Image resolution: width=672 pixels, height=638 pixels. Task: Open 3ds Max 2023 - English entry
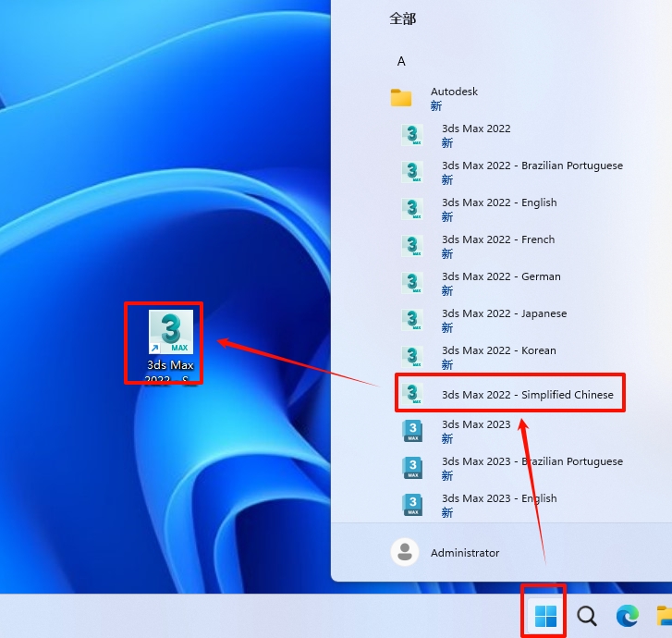[499, 498]
